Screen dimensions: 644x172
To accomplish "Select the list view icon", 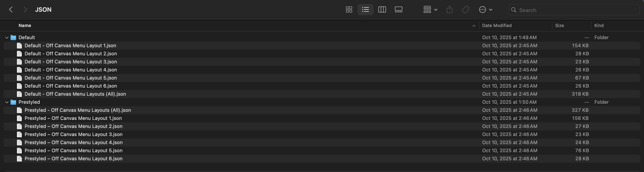I will [x=366, y=9].
